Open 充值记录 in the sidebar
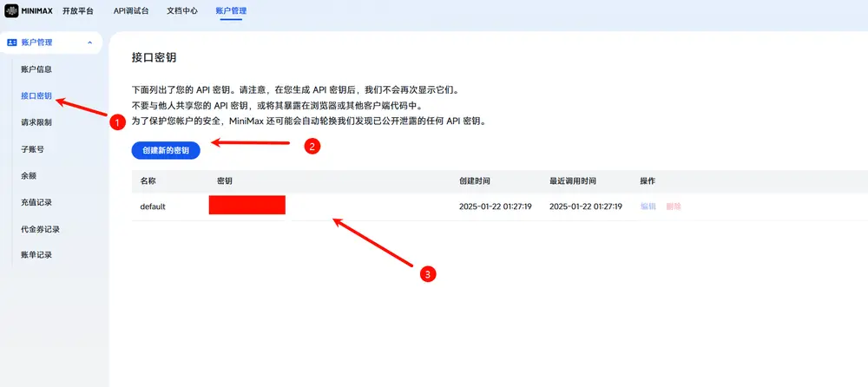 point(36,202)
